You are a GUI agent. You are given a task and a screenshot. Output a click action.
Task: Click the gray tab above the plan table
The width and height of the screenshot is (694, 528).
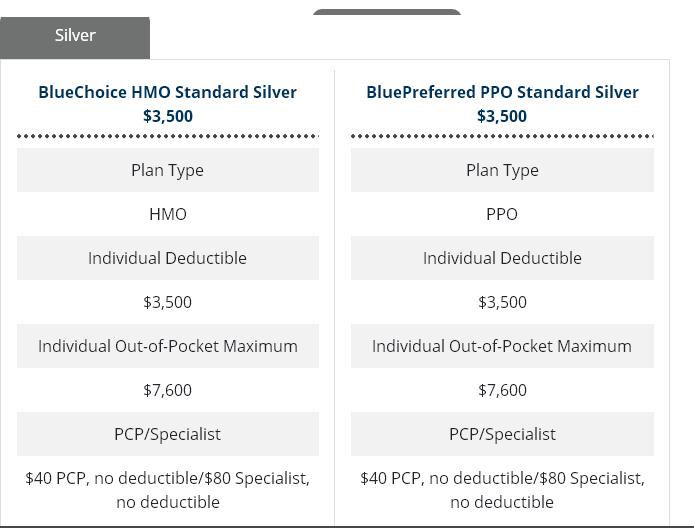click(386, 14)
